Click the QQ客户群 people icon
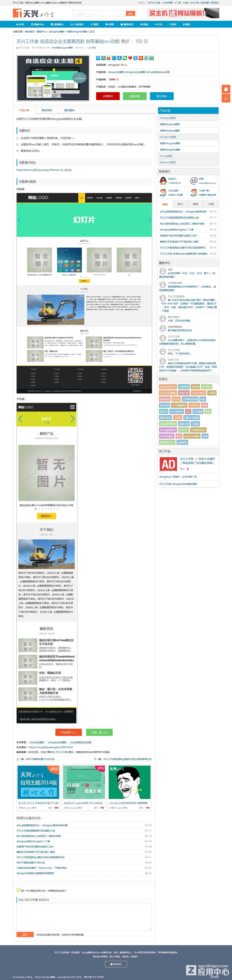The image size is (232, 980). tap(194, 193)
